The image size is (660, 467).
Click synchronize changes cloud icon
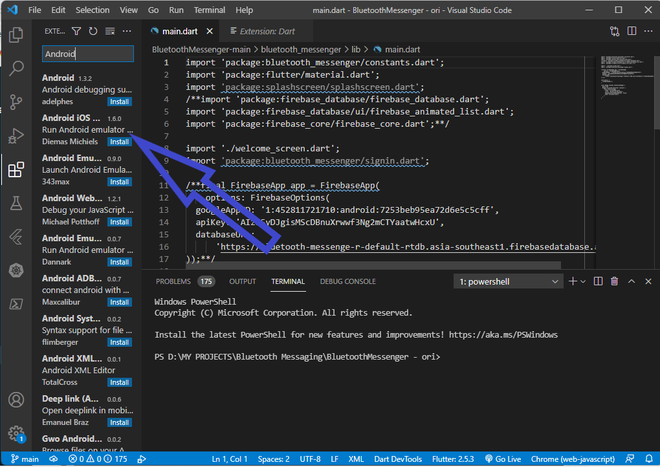(x=53, y=459)
